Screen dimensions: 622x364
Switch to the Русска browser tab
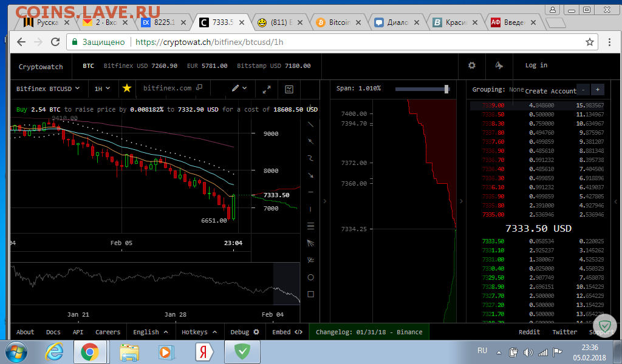point(47,22)
